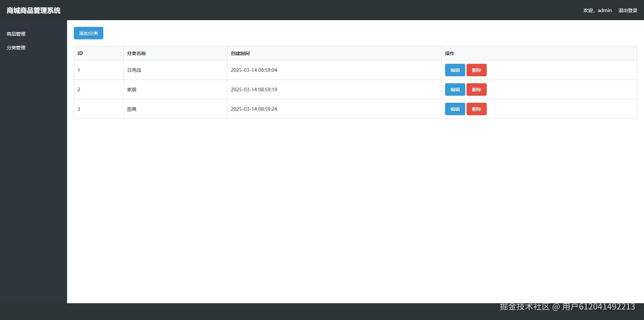
Task: Select the 家居 name cell
Action: (x=175, y=90)
